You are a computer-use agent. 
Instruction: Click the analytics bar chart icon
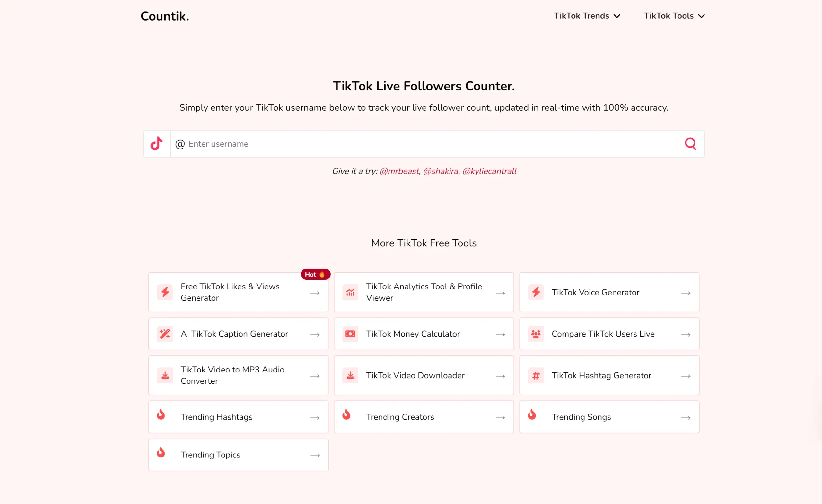tap(350, 292)
